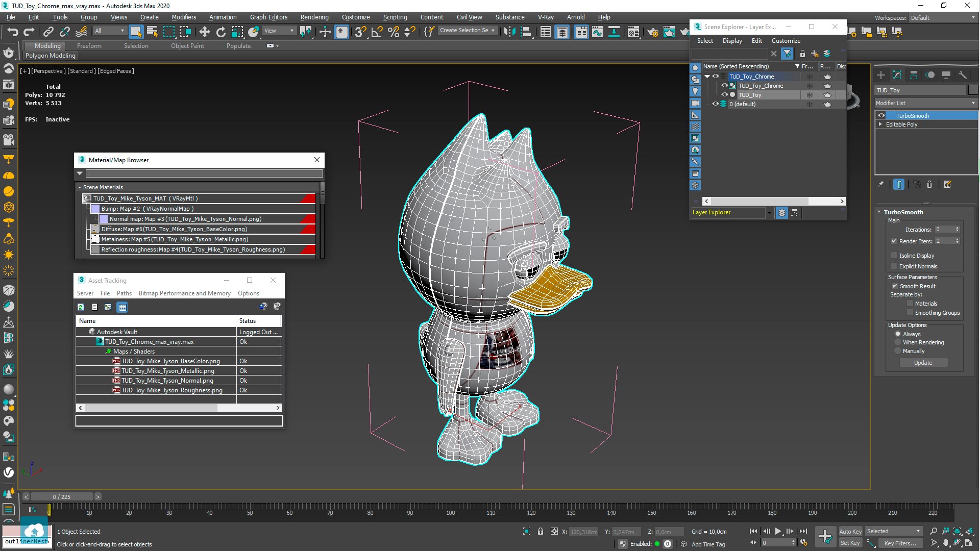Open the Paths menu in Asset Tracking
The width and height of the screenshot is (980, 551).
124,293
